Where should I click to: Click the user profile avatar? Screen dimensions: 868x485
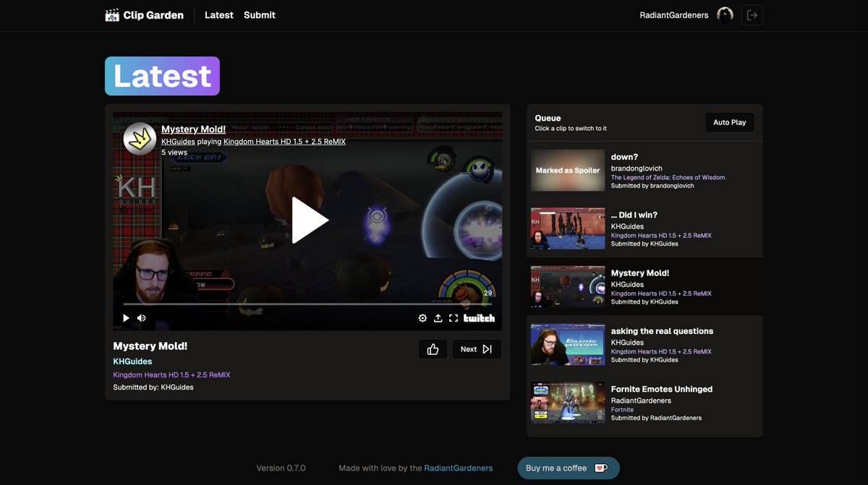coord(725,14)
